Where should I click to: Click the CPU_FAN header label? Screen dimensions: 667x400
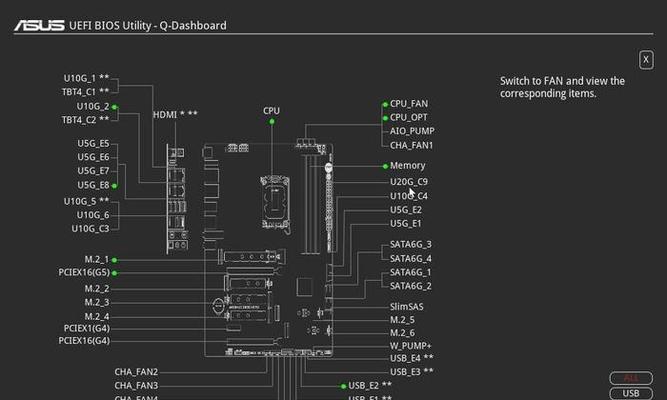(x=409, y=104)
